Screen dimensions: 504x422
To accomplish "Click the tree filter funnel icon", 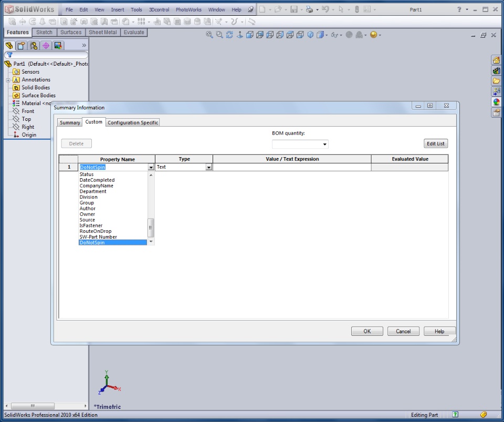I will click(10, 55).
